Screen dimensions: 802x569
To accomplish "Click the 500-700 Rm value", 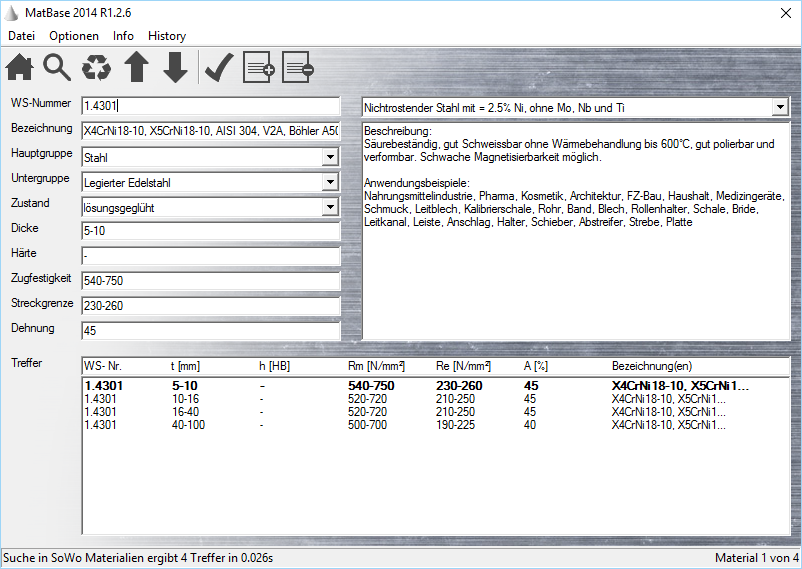I will pyautogui.click(x=367, y=425).
